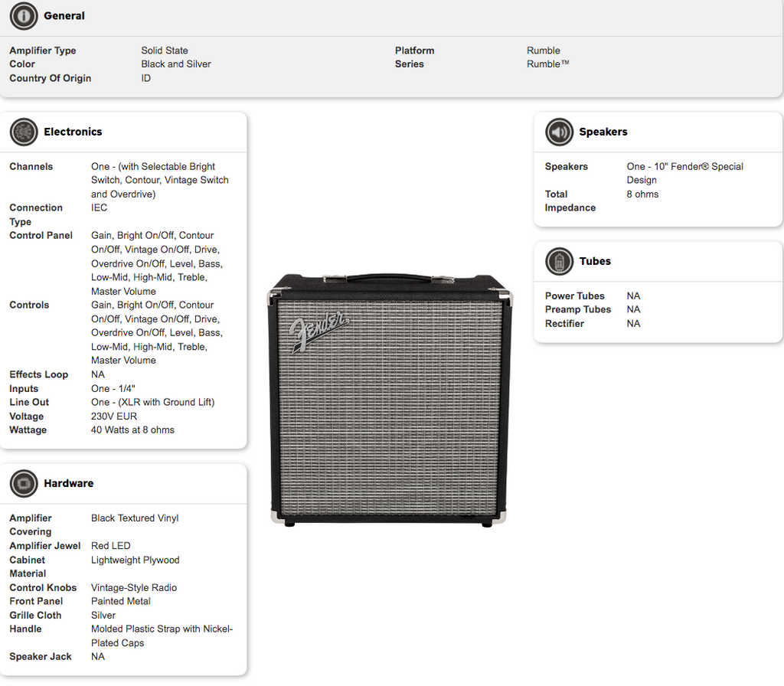
Task: Expand the Hardware specifications section
Action: coord(69,483)
